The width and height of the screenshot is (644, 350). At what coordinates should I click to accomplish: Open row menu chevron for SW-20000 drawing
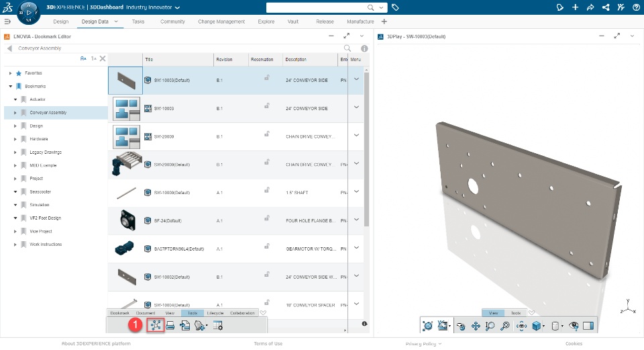(356, 135)
